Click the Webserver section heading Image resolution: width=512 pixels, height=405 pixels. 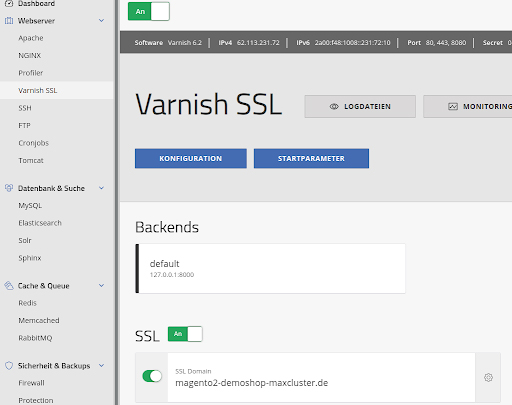36,21
